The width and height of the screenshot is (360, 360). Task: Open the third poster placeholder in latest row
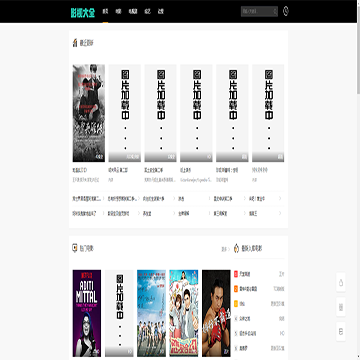coord(160,113)
